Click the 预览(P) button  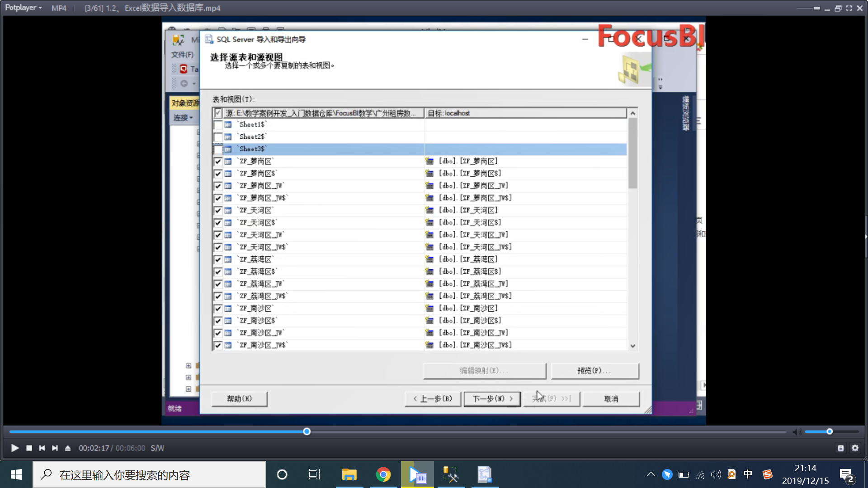tap(594, 371)
